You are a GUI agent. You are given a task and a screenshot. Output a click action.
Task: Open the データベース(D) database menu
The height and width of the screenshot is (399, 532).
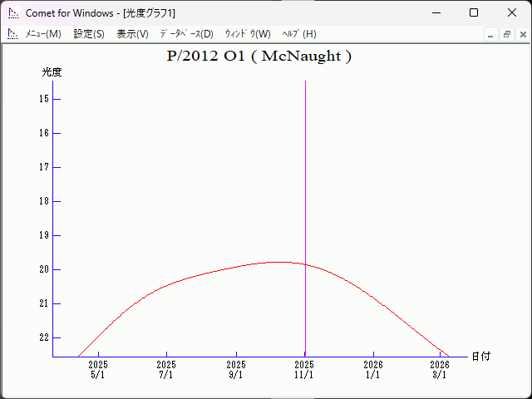pos(186,34)
